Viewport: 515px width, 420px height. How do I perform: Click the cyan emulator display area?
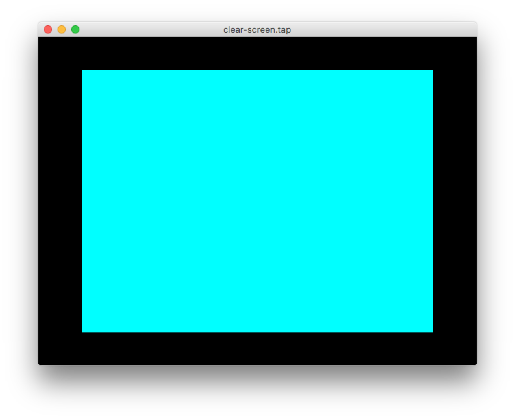click(257, 201)
